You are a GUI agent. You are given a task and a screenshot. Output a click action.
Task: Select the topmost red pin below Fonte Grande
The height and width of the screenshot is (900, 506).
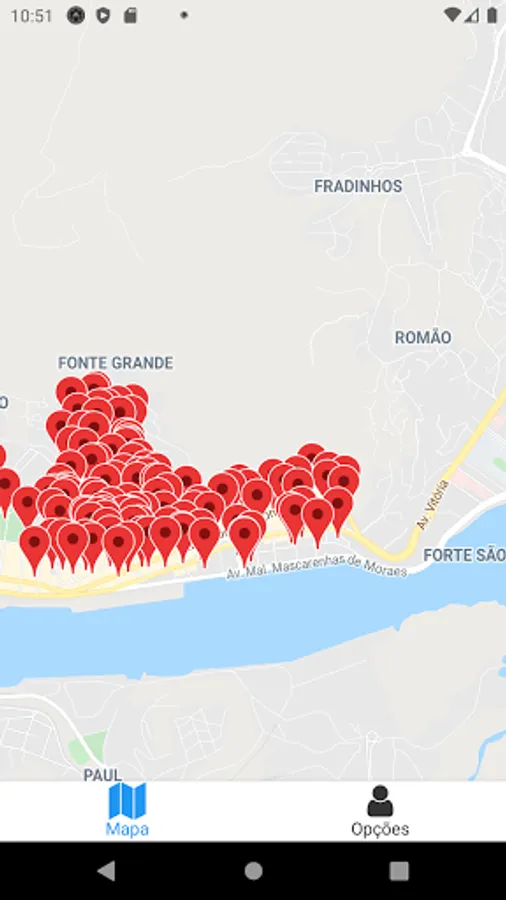tap(96, 380)
